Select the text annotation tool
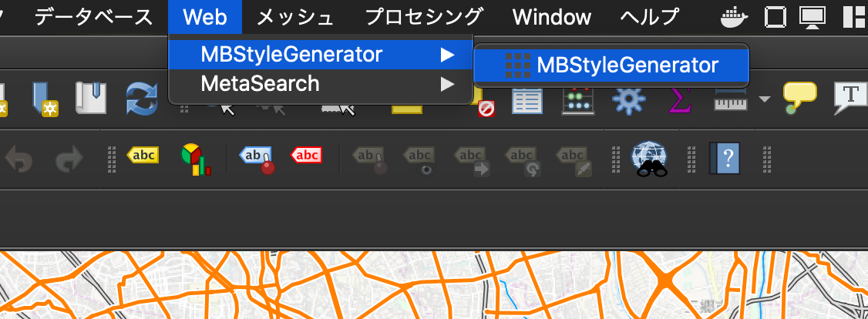This screenshot has width=868, height=319. (851, 98)
